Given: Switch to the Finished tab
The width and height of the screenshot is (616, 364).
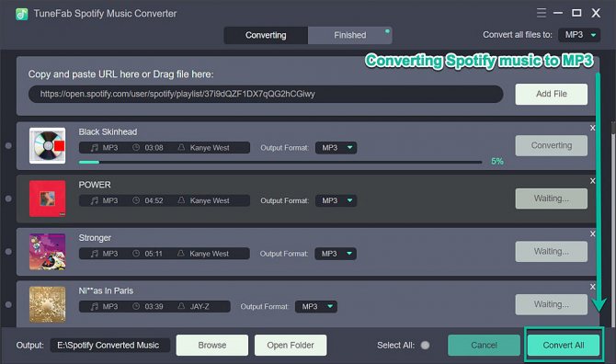Looking at the screenshot, I should 350,35.
